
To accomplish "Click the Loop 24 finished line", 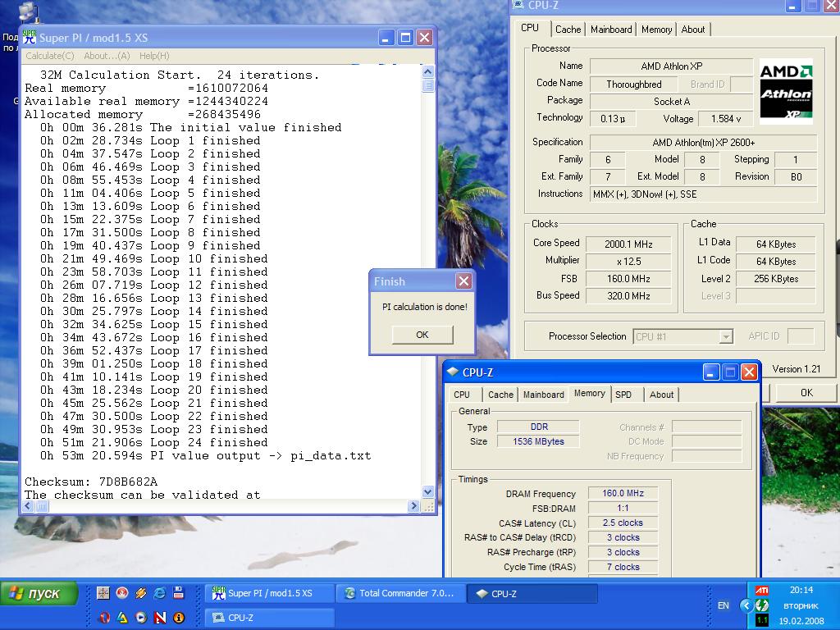I will coord(153,442).
